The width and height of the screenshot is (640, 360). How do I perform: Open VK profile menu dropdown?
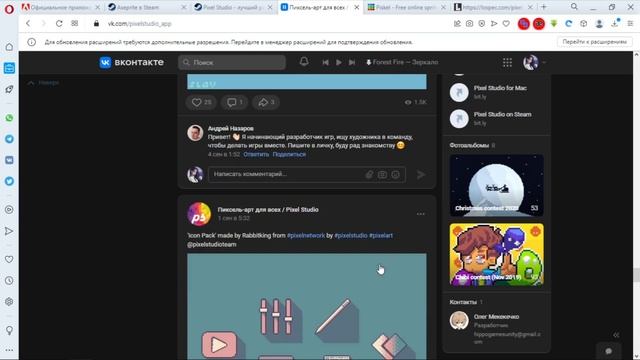tap(534, 62)
